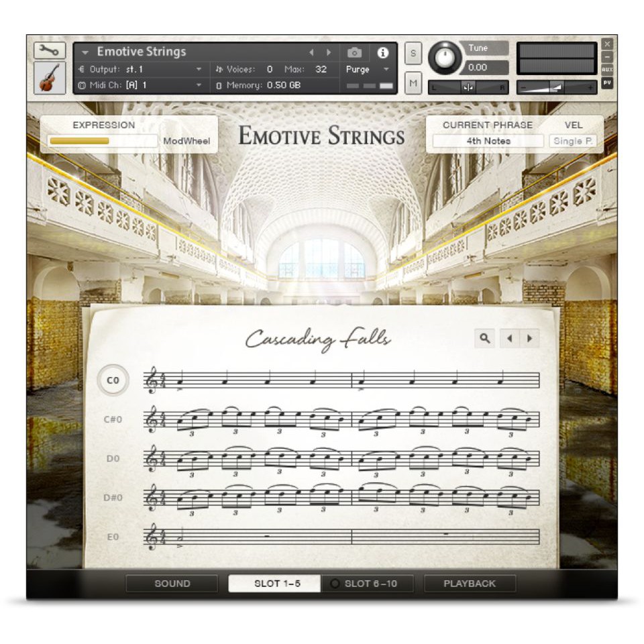
Task: Open the Purge dropdown menu
Action: [367, 69]
